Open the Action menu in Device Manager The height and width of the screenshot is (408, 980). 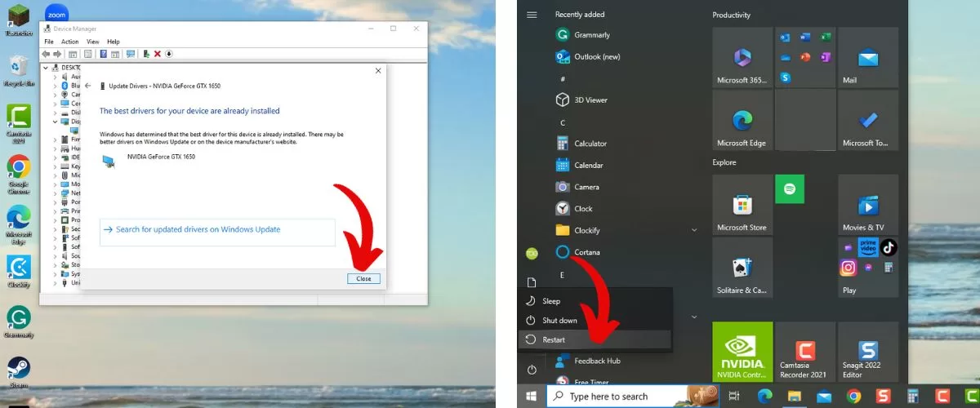[70, 42]
